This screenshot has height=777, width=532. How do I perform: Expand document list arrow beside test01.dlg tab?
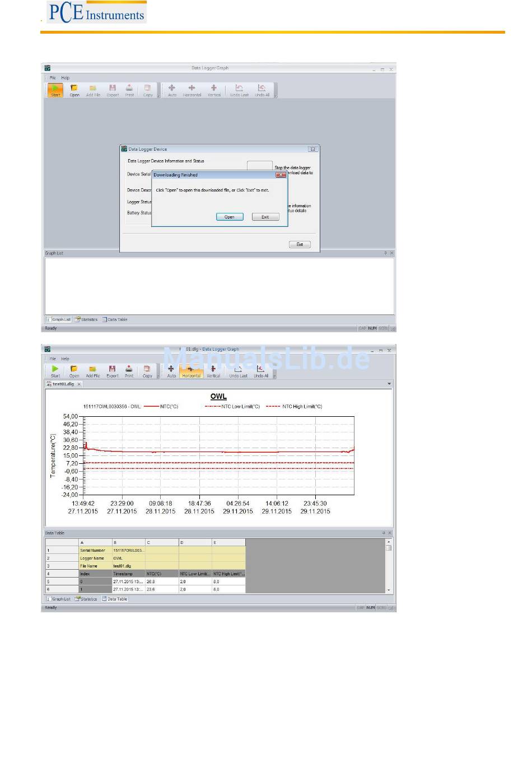coord(389,384)
